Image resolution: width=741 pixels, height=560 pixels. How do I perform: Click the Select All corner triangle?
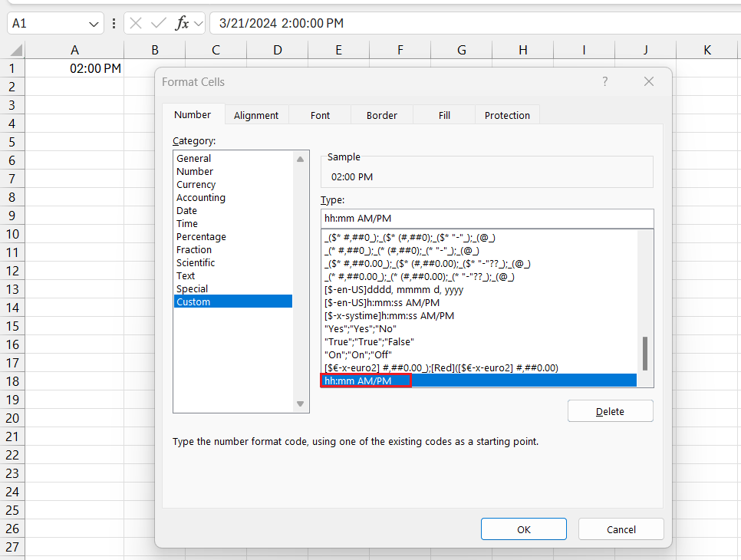coord(17,50)
